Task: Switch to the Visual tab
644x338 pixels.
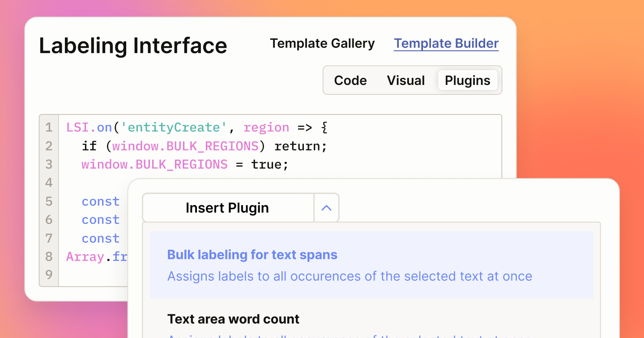Action: [405, 80]
